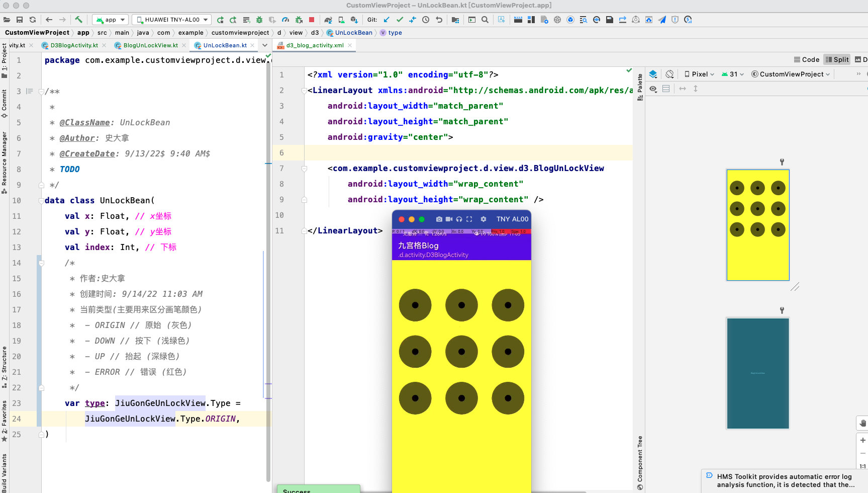This screenshot has width=868, height=493.
Task: Switch editor to Code mode
Action: coord(806,59)
